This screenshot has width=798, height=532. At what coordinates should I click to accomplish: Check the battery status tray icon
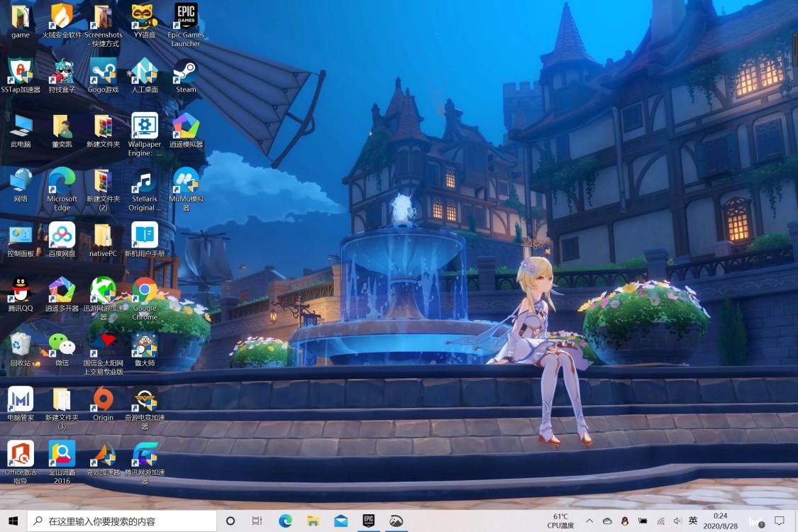click(643, 521)
